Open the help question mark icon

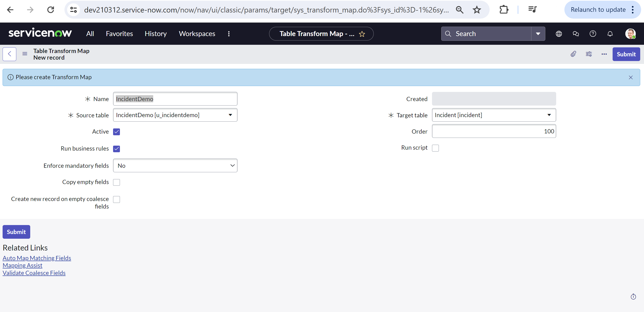(593, 34)
